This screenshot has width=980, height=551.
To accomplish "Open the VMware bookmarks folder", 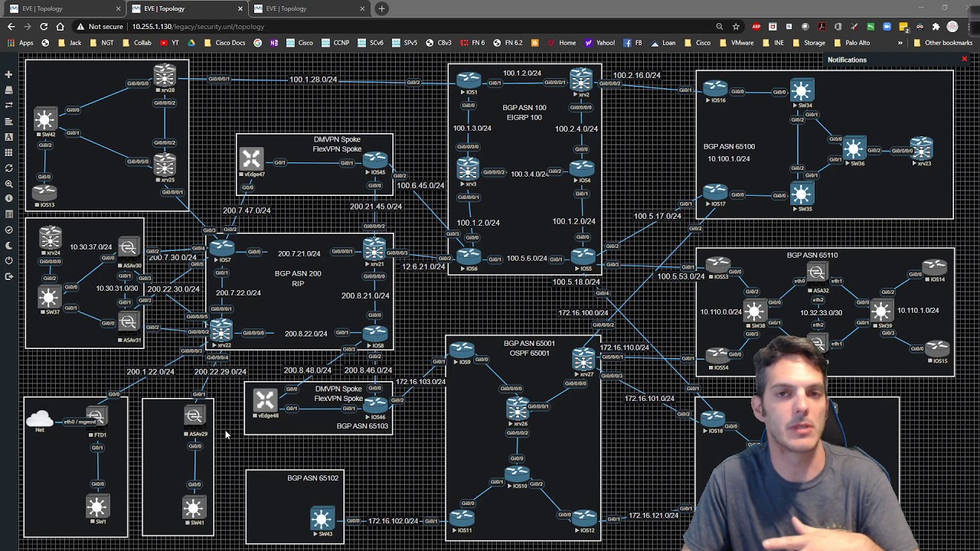I will pos(737,43).
